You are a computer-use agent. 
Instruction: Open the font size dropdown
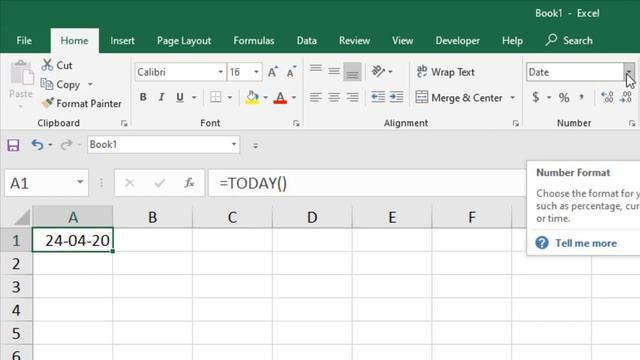256,72
